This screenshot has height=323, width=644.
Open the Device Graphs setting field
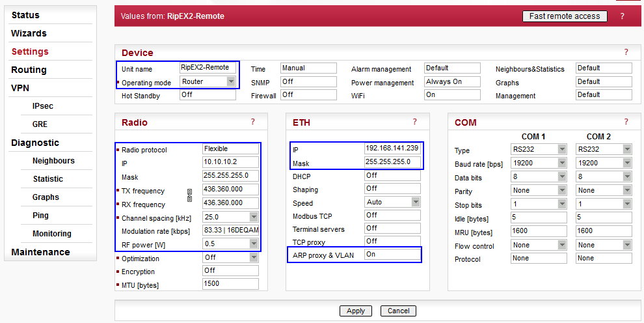(604, 81)
